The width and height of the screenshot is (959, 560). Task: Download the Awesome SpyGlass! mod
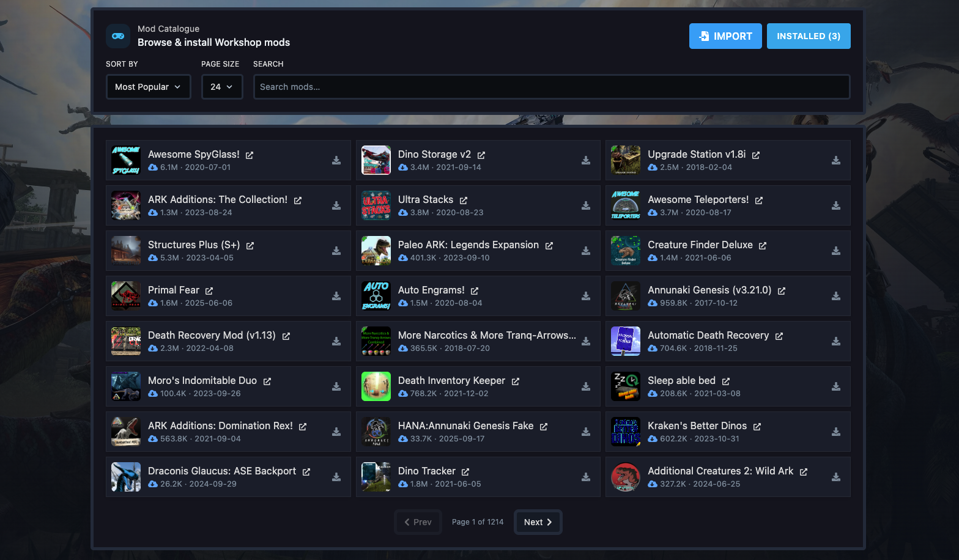click(x=336, y=160)
